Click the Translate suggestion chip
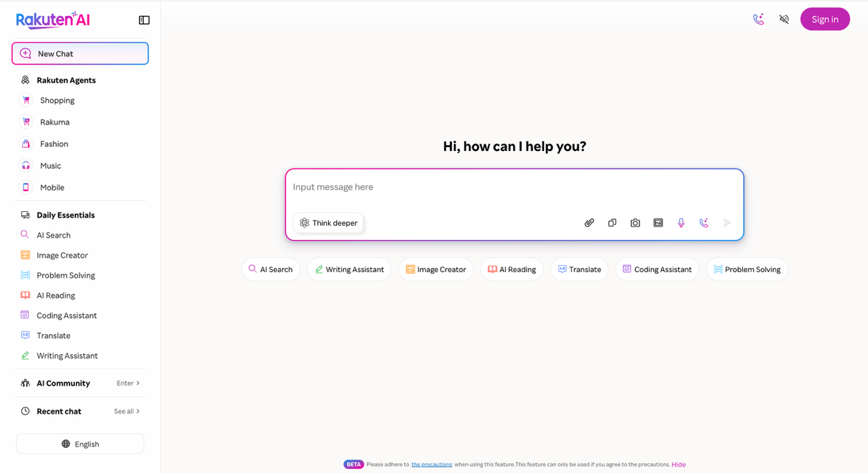This screenshot has height=473, width=868. coord(579,269)
